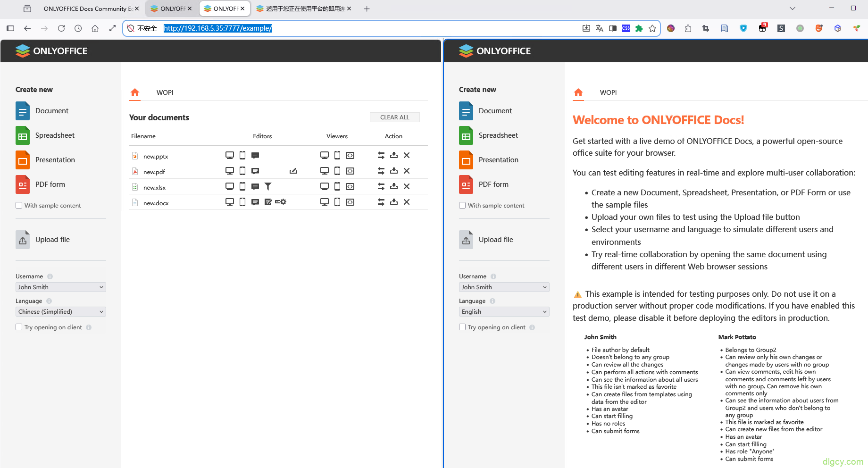Expand the browser tab list chevron

[x=793, y=8]
